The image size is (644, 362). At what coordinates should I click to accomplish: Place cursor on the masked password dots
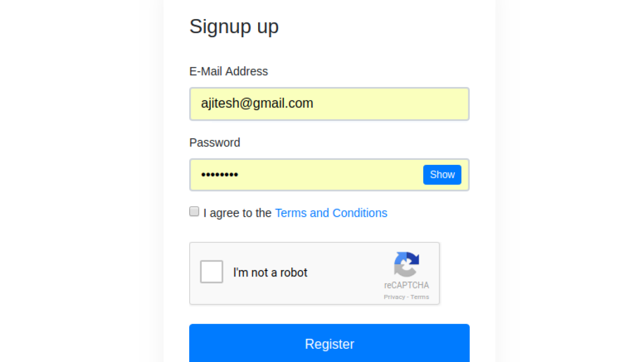(219, 175)
